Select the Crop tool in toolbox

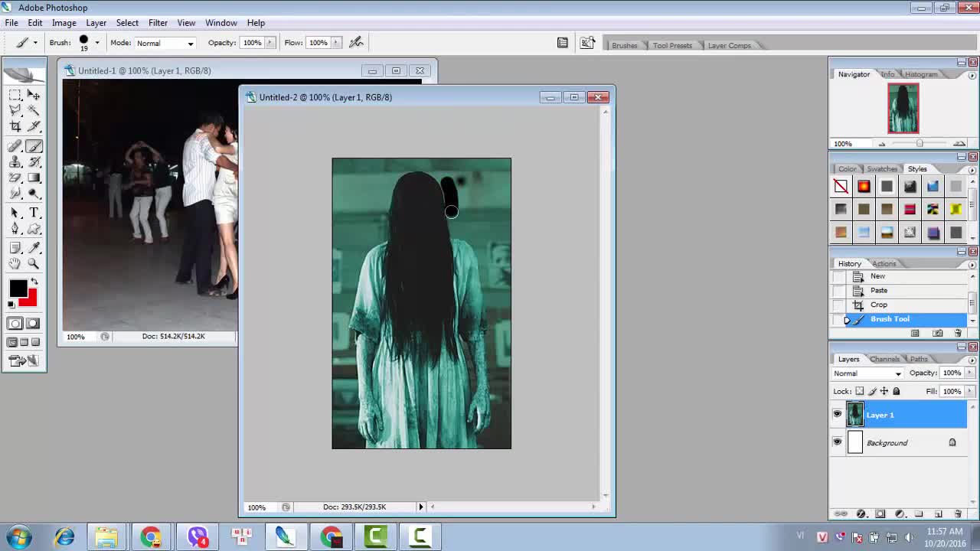point(15,127)
